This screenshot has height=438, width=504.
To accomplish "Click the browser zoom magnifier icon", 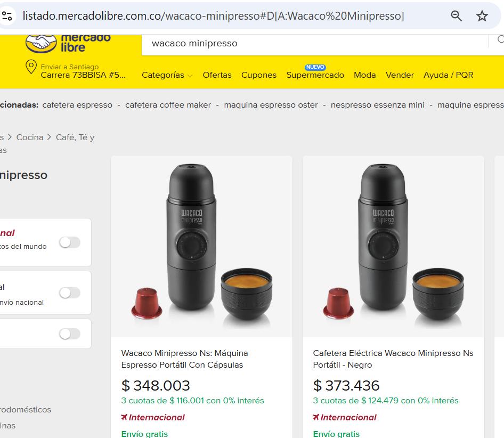I will click(457, 16).
